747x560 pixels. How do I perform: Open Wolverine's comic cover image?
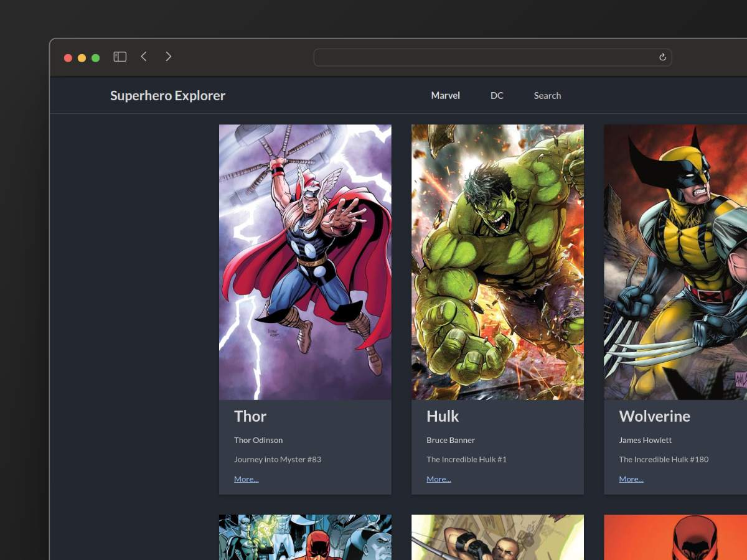[x=675, y=262]
